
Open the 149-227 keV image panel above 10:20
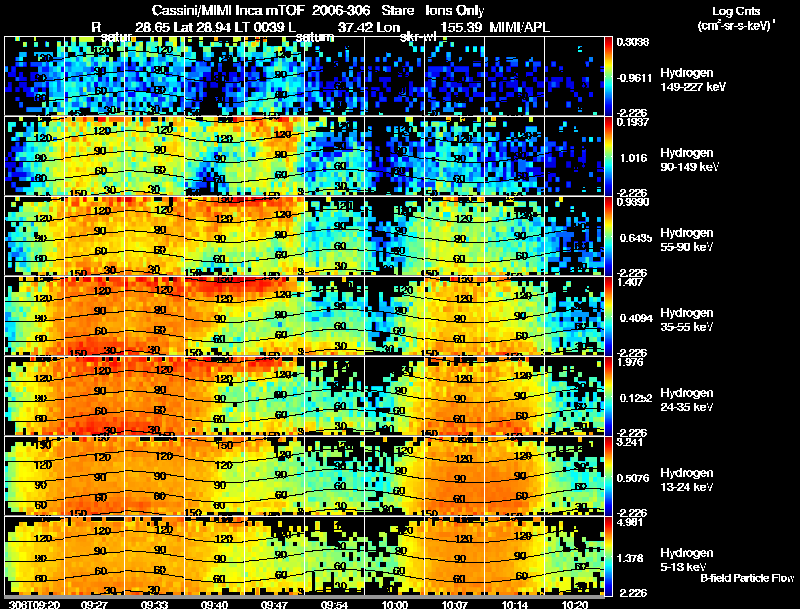click(574, 77)
